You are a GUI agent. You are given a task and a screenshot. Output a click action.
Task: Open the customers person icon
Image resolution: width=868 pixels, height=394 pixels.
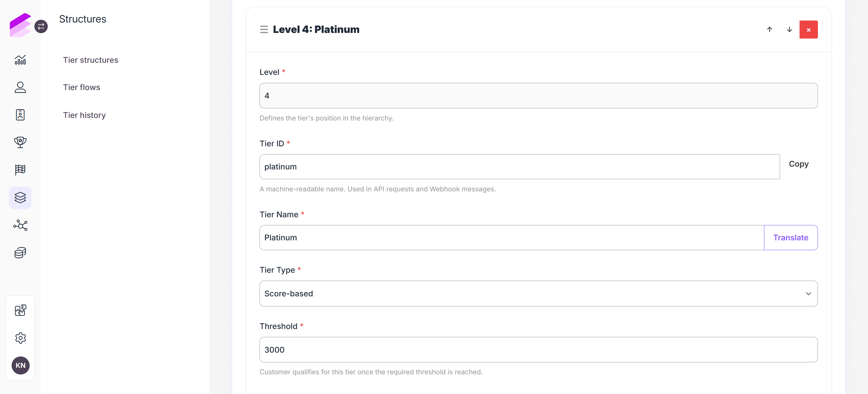click(x=20, y=87)
